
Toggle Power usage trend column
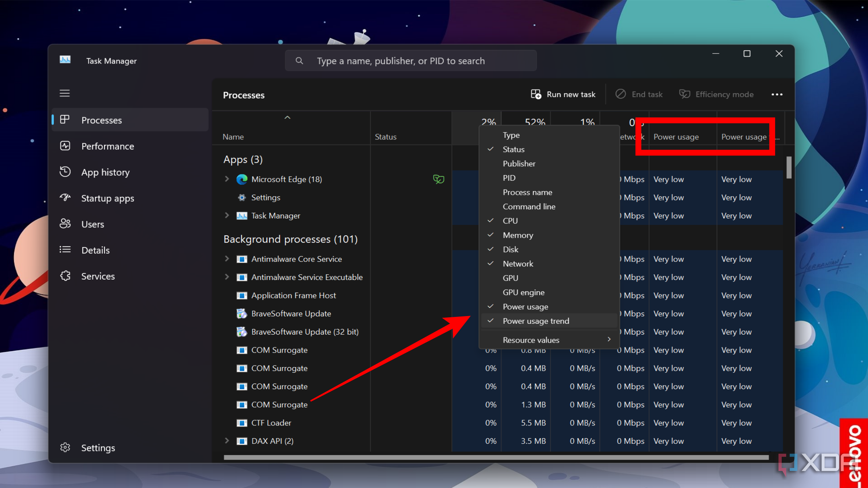click(535, 321)
